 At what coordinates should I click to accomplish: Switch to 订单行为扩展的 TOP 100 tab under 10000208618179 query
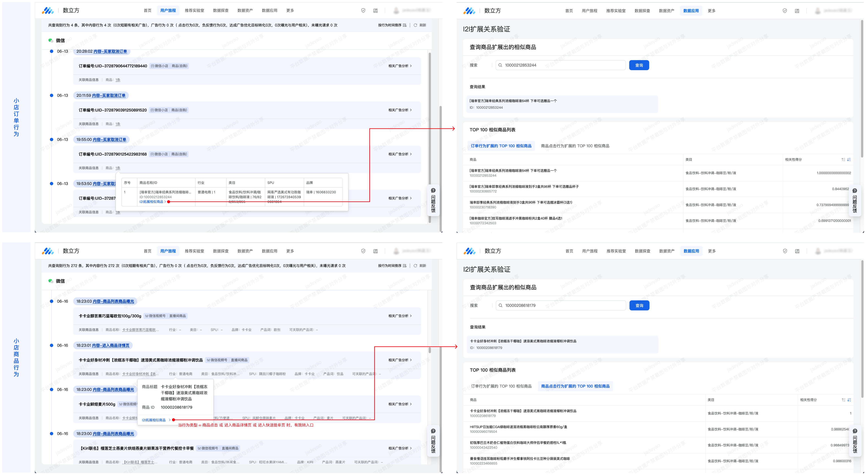pyautogui.click(x=501, y=386)
